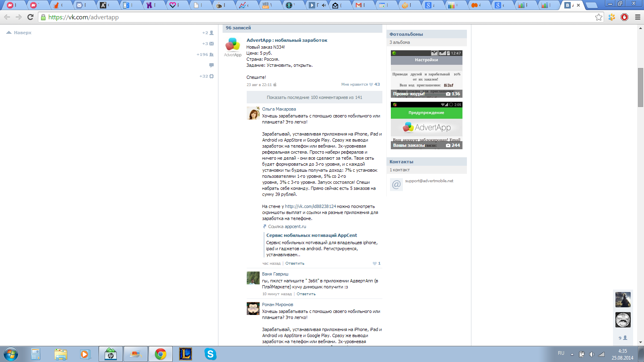The width and height of the screenshot is (644, 362).
Task: Open a new browser tab
Action: pyautogui.click(x=591, y=5)
